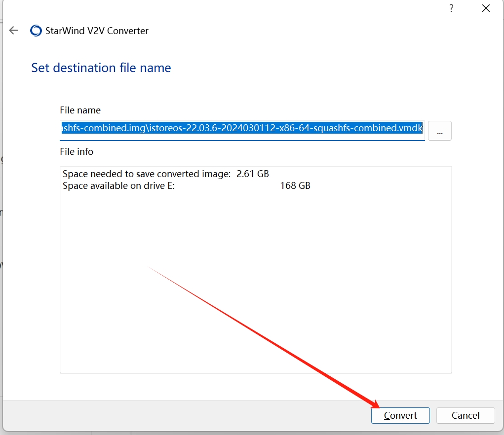Image resolution: width=504 pixels, height=435 pixels.
Task: Click the "2.61 GB" value
Action: [x=253, y=174]
